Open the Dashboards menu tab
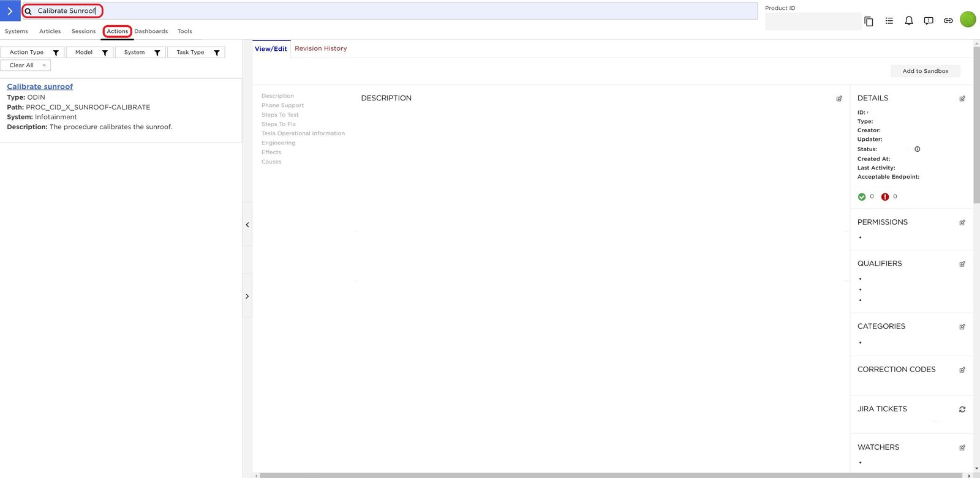The height and width of the screenshot is (478, 980). pos(151,31)
